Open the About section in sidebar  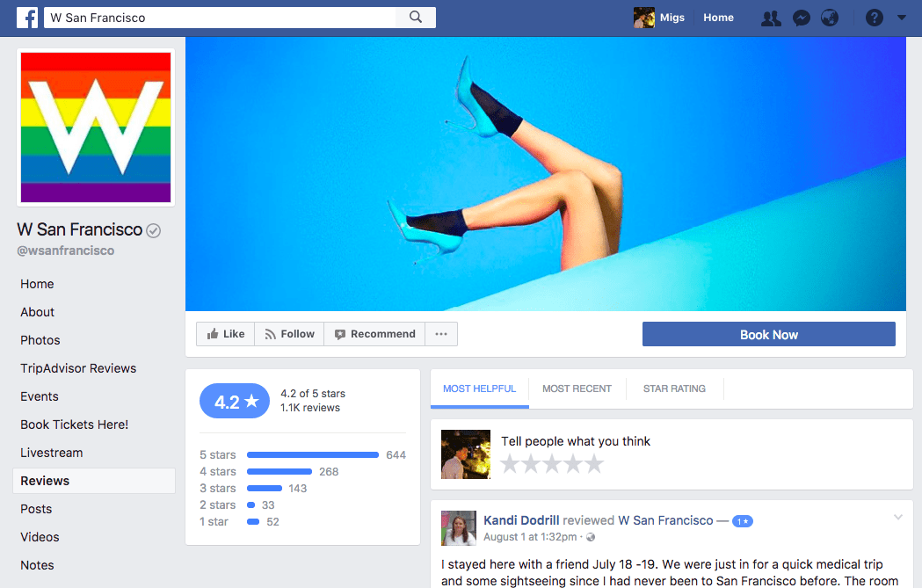point(37,312)
